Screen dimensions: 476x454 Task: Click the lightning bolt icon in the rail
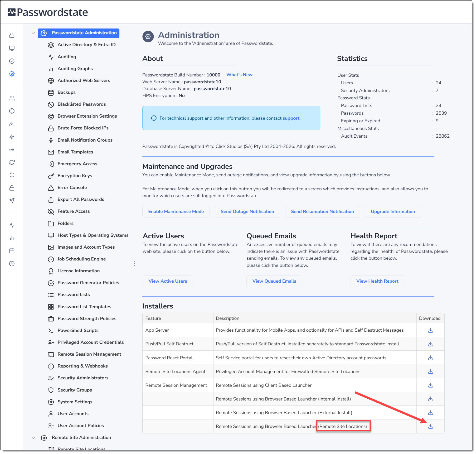(12, 137)
